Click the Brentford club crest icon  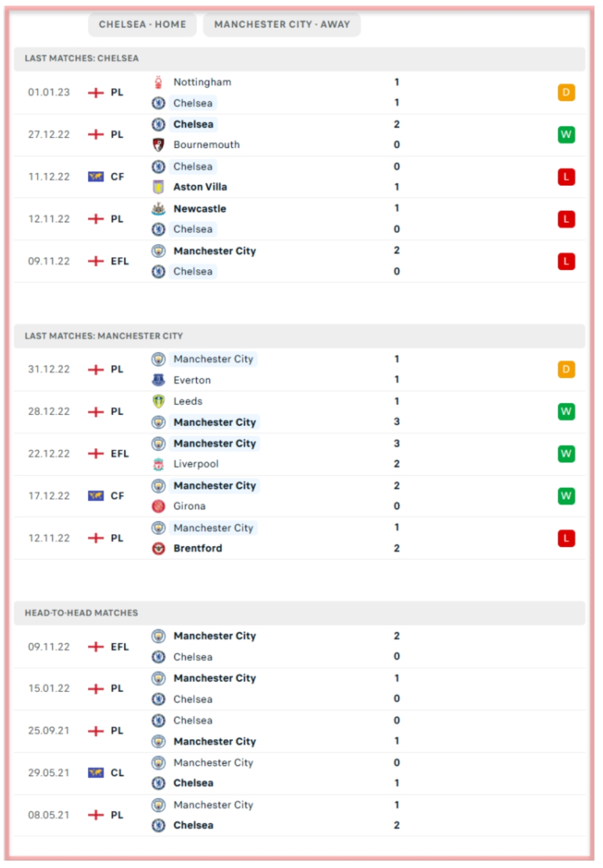coord(158,549)
